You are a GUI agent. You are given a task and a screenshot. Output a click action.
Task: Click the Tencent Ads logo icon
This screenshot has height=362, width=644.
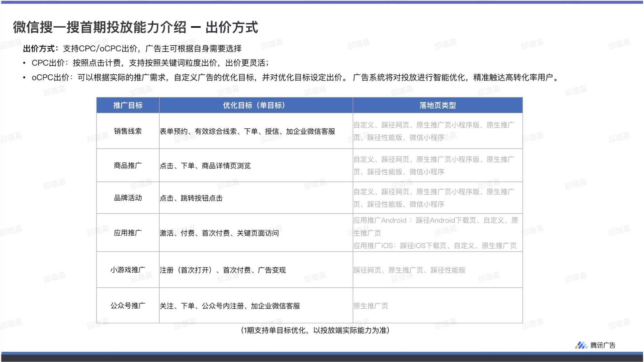coord(581,345)
